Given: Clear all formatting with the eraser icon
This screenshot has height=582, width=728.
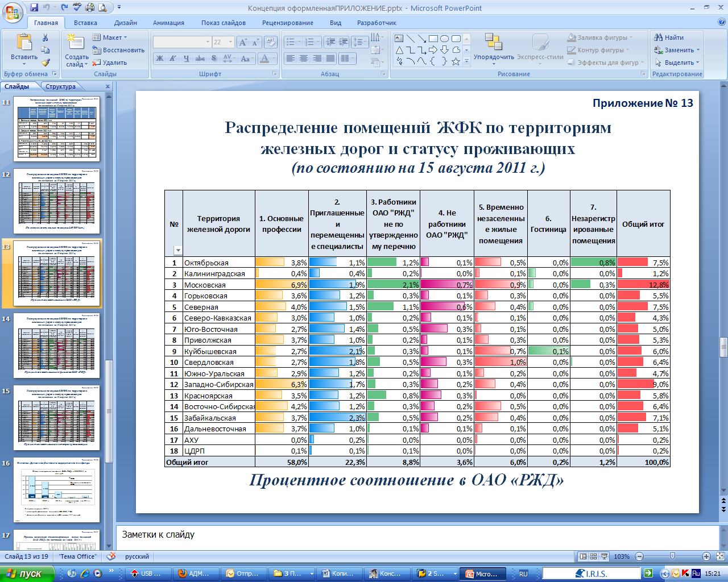Looking at the screenshot, I should (x=271, y=42).
